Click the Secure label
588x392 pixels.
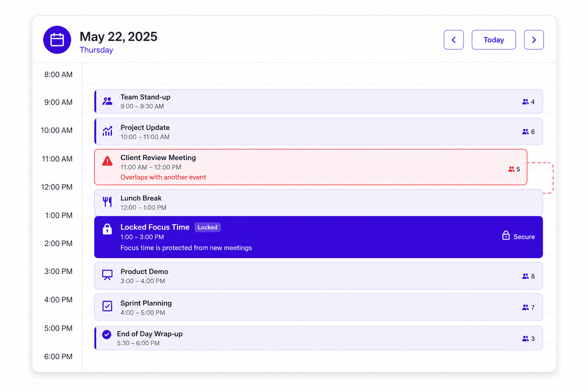524,237
